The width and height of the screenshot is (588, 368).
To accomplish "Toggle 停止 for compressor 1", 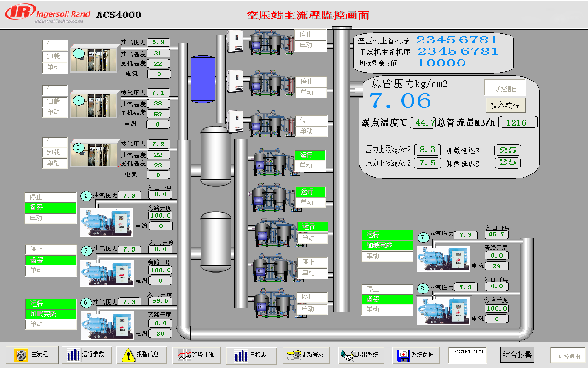I will point(55,45).
